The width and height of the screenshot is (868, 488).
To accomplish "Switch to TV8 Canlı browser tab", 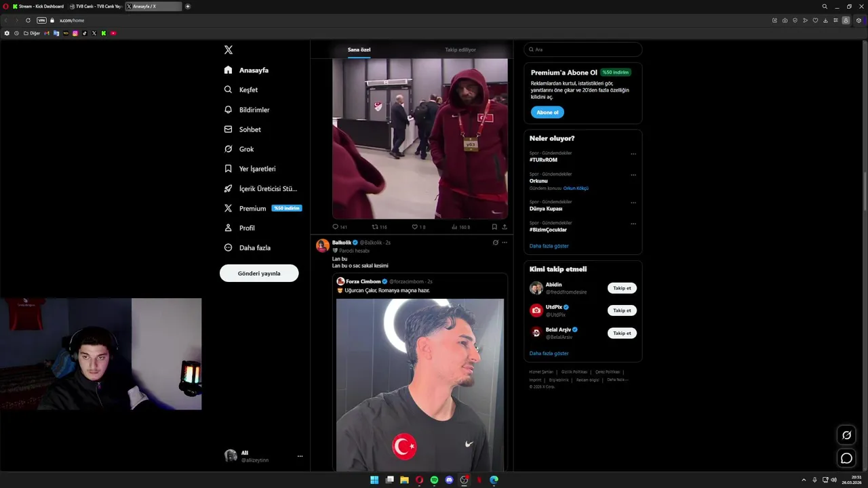I will pos(96,6).
